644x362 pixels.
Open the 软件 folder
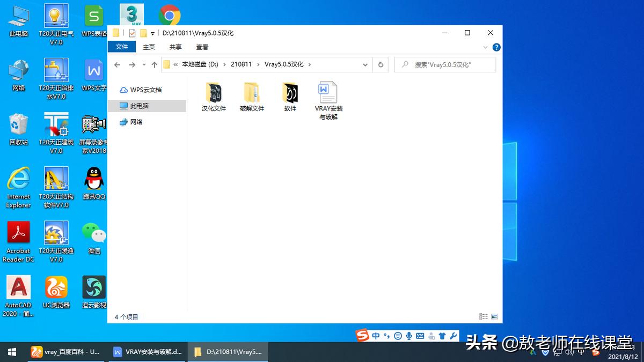click(x=290, y=97)
